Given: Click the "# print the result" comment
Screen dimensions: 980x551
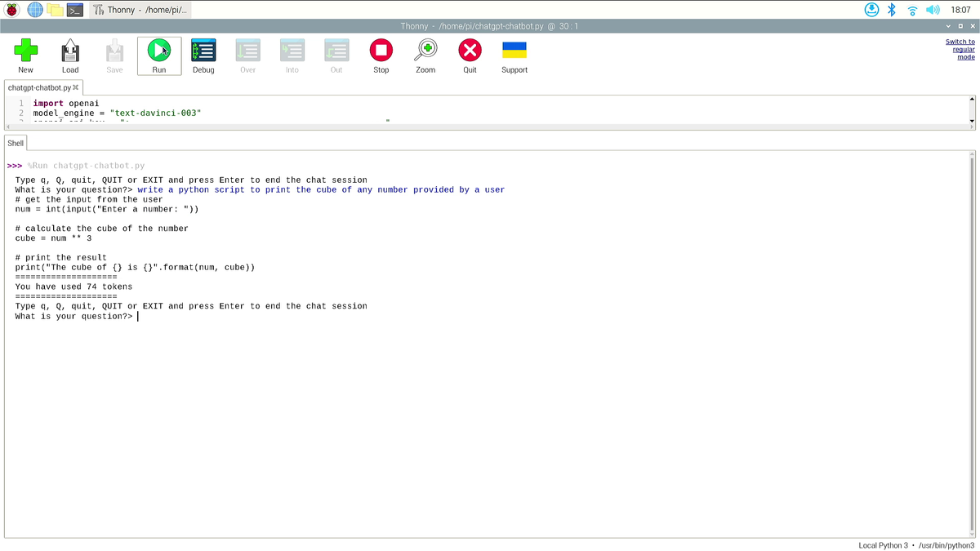Looking at the screenshot, I should point(60,257).
